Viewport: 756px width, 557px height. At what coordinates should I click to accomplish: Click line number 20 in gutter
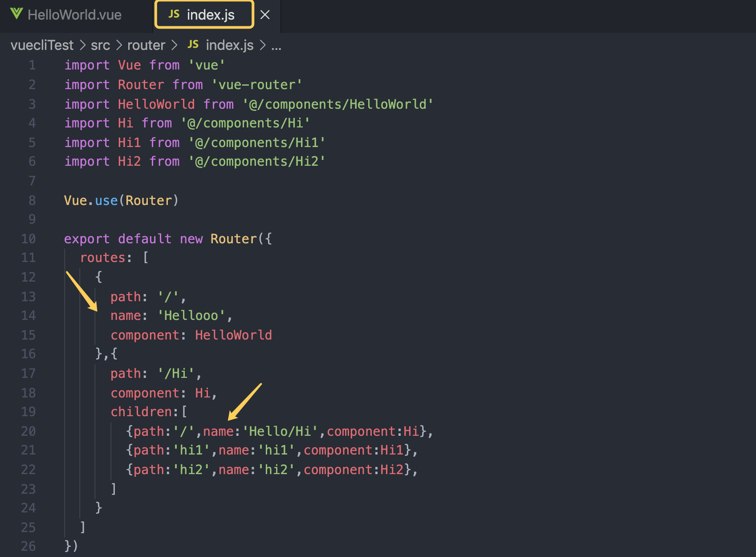28,431
